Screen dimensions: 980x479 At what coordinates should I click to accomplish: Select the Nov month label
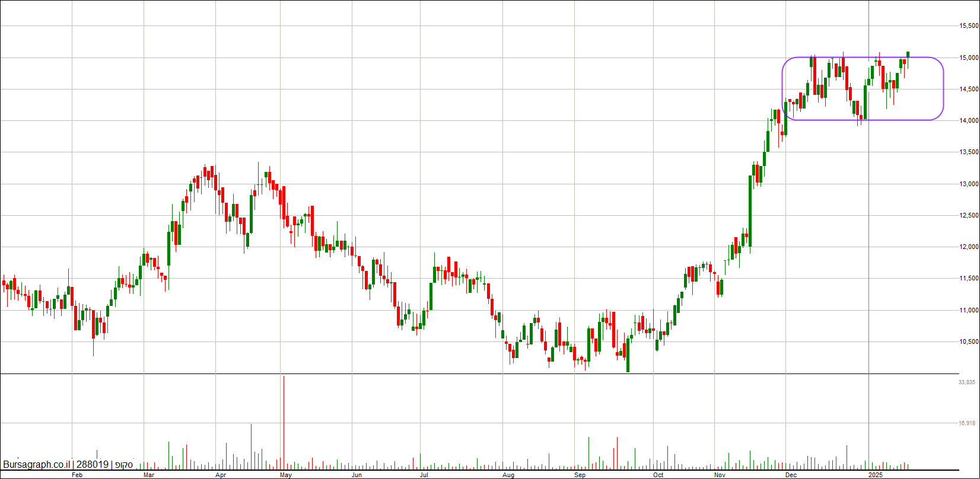pos(720,475)
